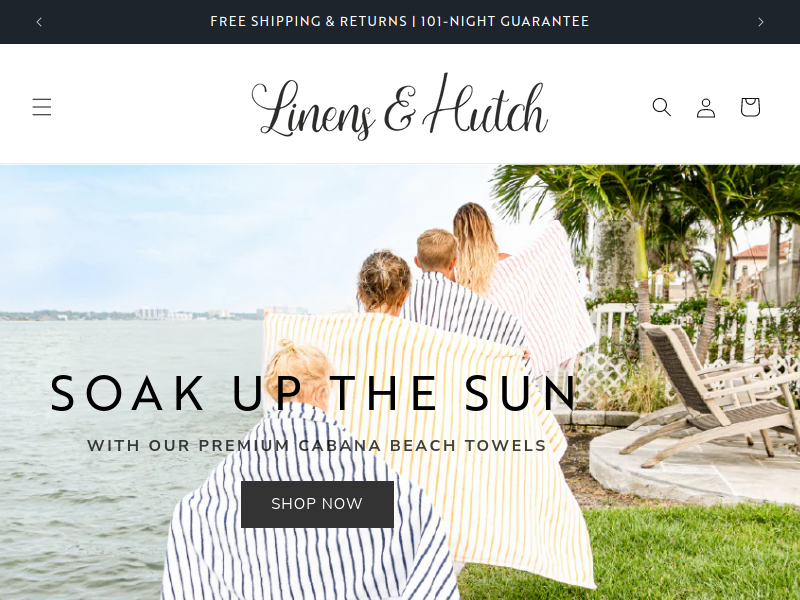The height and width of the screenshot is (600, 800).
Task: Click the Premium Cabana Beach Towels subheading
Action: 317,445
